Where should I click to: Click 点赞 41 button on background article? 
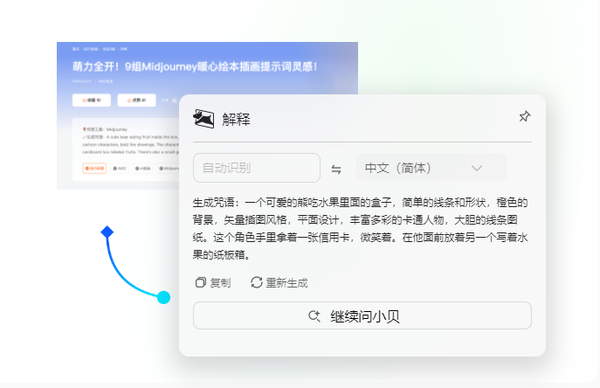(137, 100)
